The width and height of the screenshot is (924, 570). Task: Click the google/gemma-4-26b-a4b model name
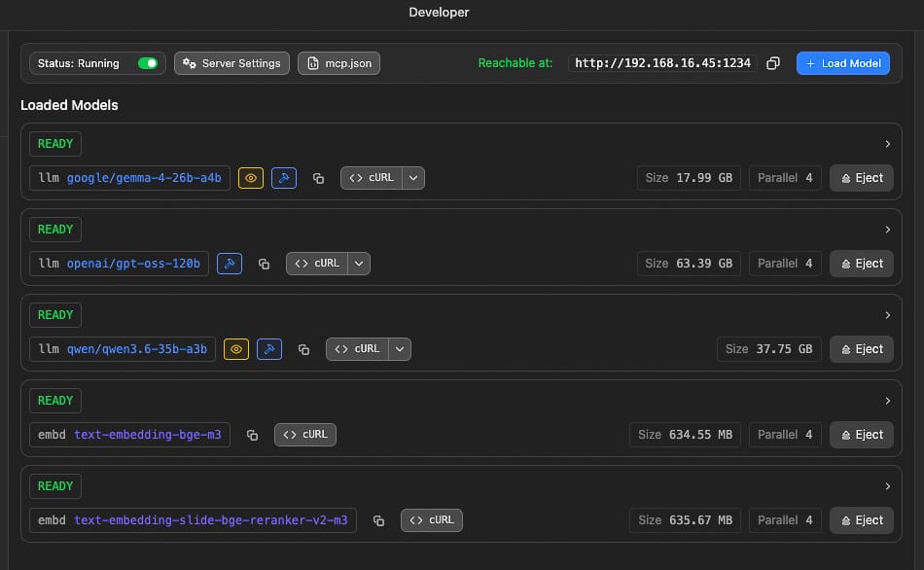(144, 178)
